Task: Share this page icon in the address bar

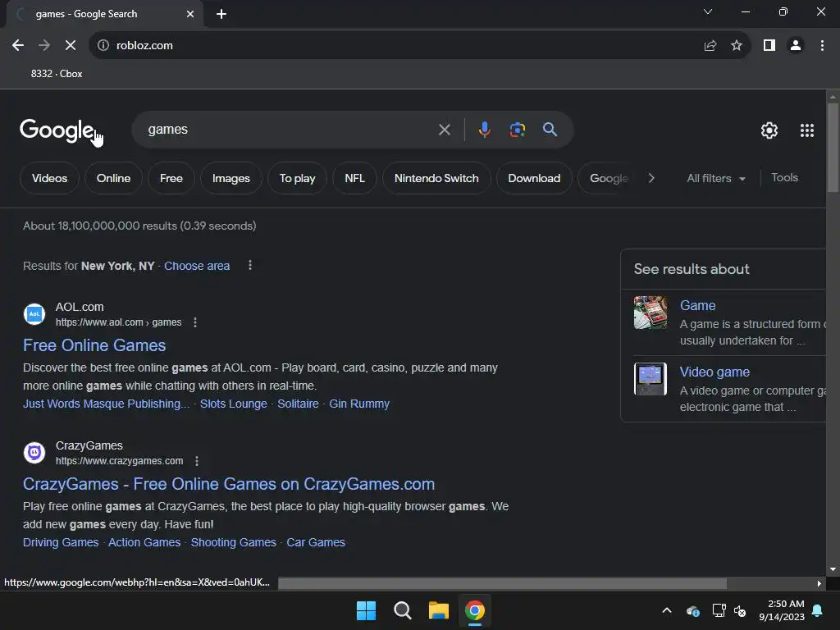Action: pos(710,46)
